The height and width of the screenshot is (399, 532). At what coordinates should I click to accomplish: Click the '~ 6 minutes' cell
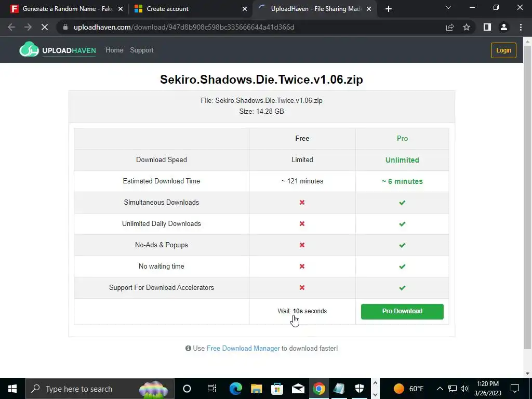pyautogui.click(x=402, y=181)
